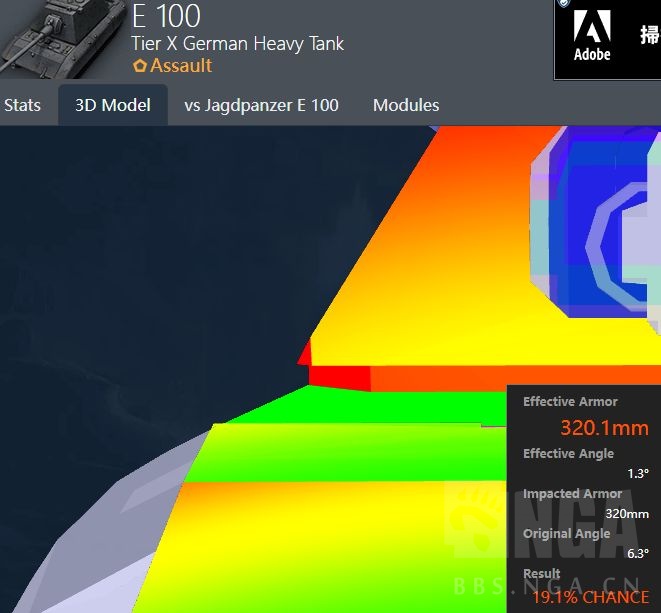Click the Tier X German Heavy Tank subtitle
This screenshot has height=613, width=661.
click(238, 43)
